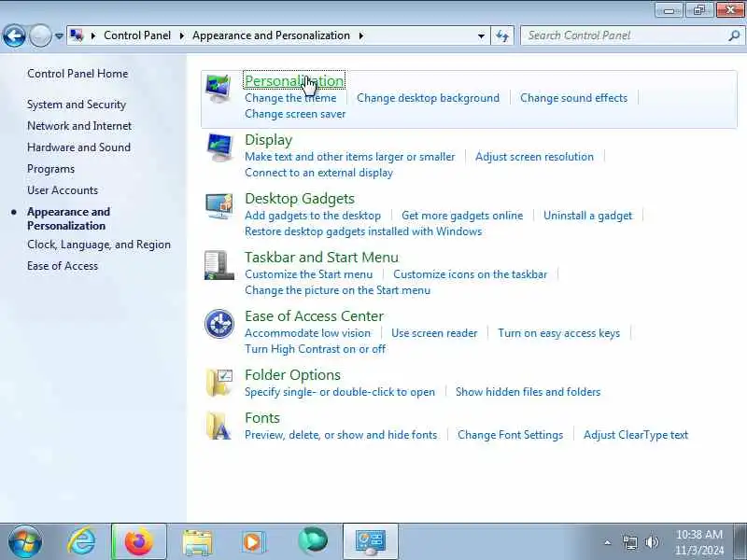Click Change the theme
The width and height of the screenshot is (747, 560).
tap(290, 98)
